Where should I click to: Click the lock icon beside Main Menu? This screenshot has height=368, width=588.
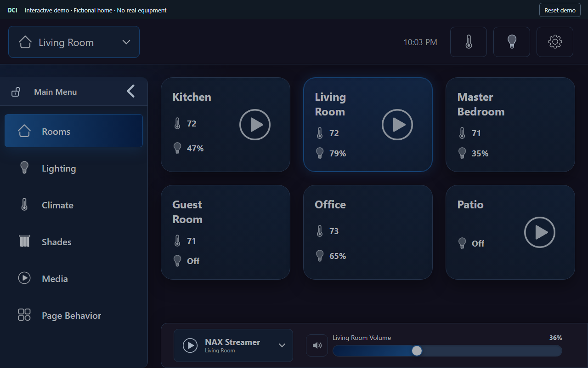click(x=16, y=92)
